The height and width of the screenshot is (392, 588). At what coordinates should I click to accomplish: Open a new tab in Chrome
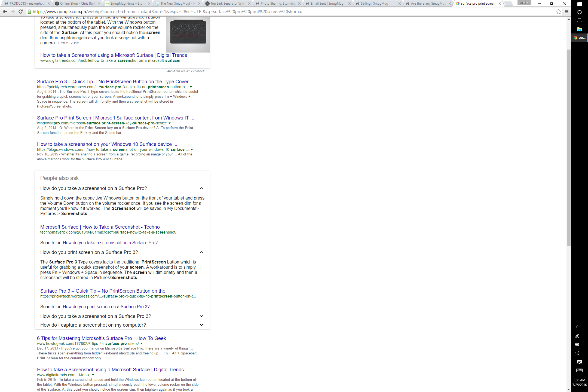click(508, 4)
